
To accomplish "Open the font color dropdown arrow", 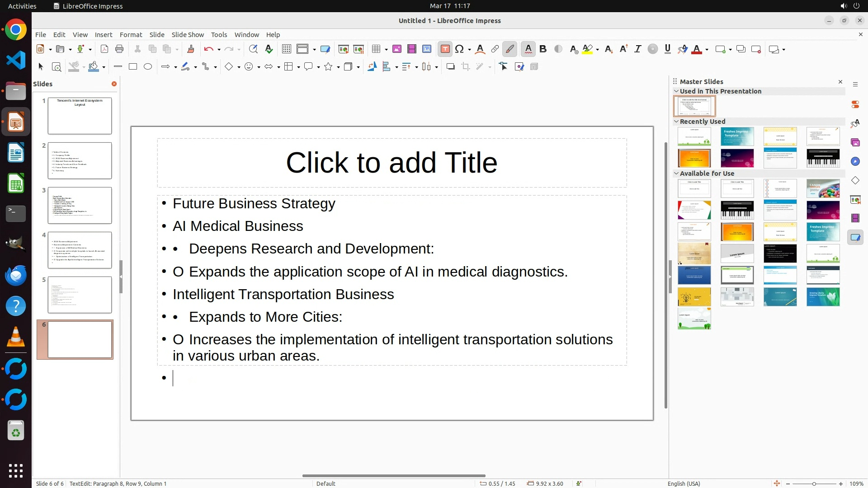I will click(x=707, y=50).
